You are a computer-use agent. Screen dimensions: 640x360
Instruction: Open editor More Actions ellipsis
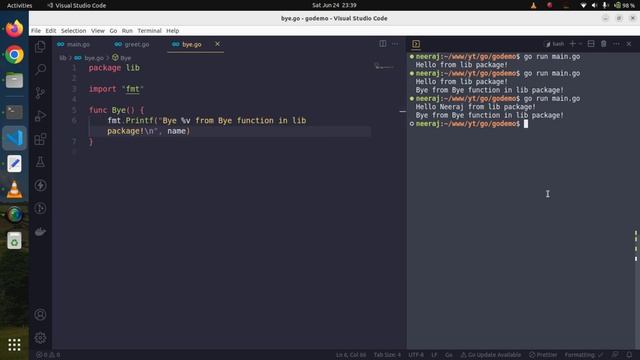coord(395,44)
